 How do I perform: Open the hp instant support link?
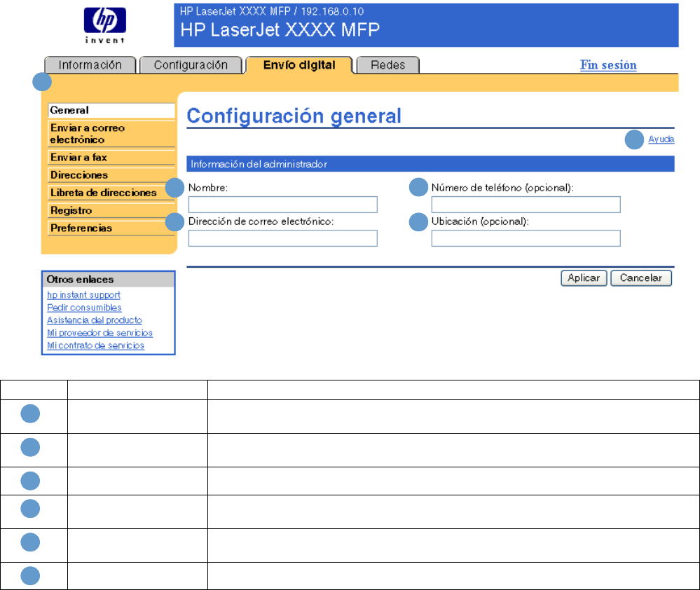(83, 295)
